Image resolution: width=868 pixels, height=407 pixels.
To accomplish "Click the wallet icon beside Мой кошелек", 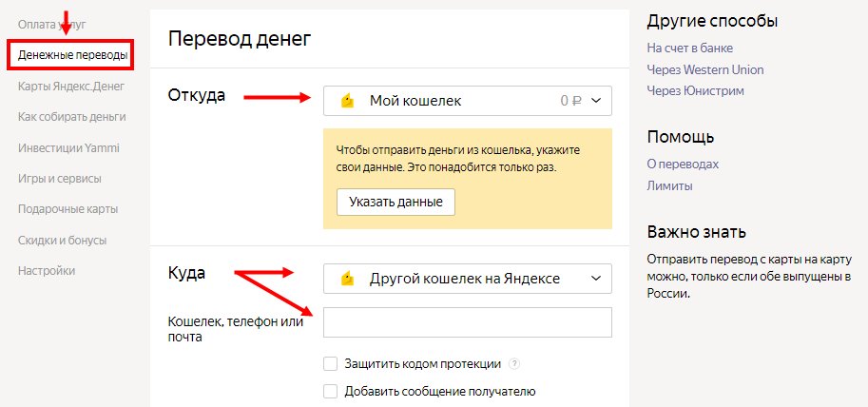I will click(347, 101).
